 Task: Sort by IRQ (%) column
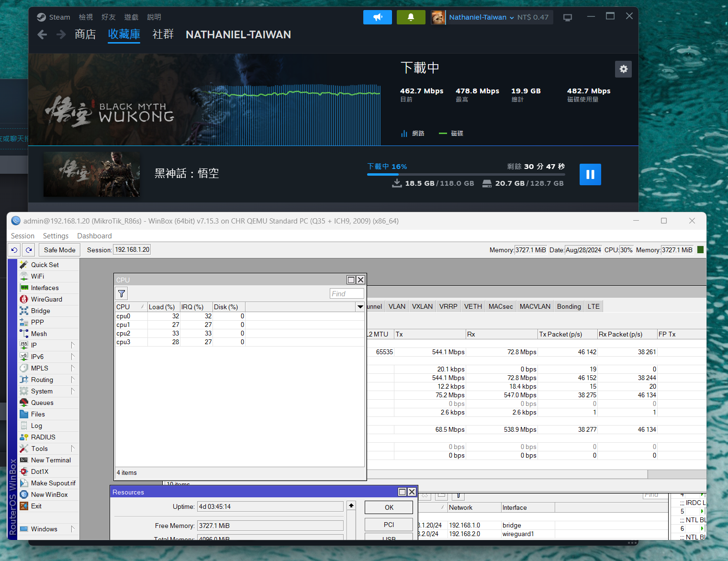click(196, 307)
